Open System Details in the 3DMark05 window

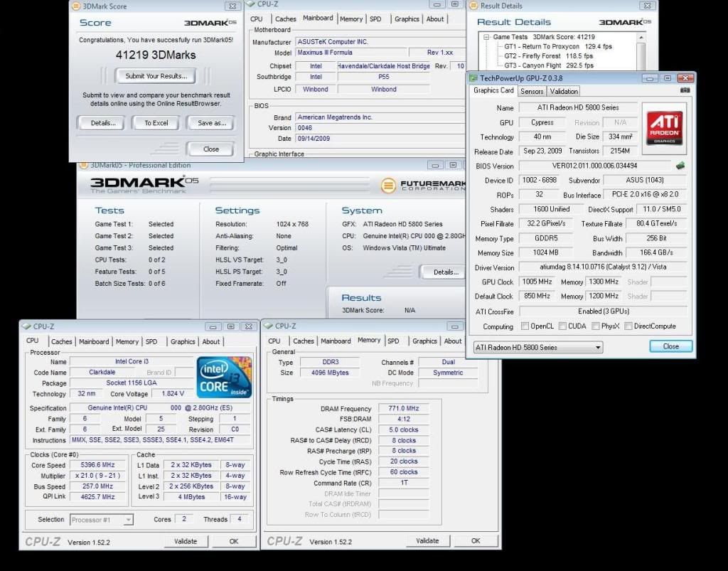[446, 272]
